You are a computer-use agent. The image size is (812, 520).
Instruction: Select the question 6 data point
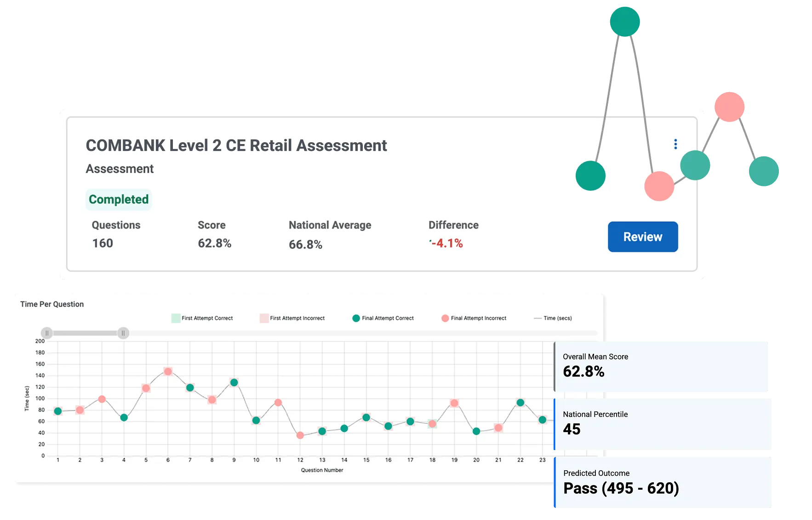[x=168, y=371]
